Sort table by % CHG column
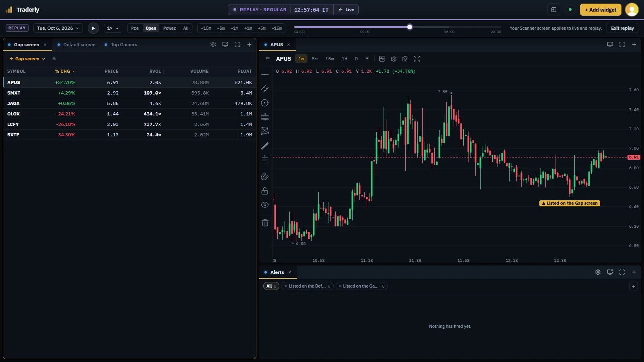Viewport: 644px width, 362px height. coord(65,71)
